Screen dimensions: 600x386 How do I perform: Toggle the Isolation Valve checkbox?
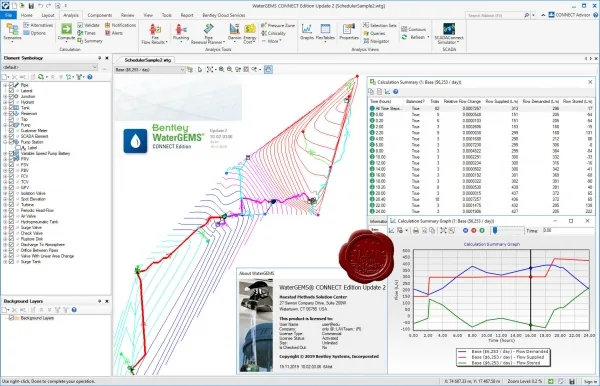[x=11, y=193]
